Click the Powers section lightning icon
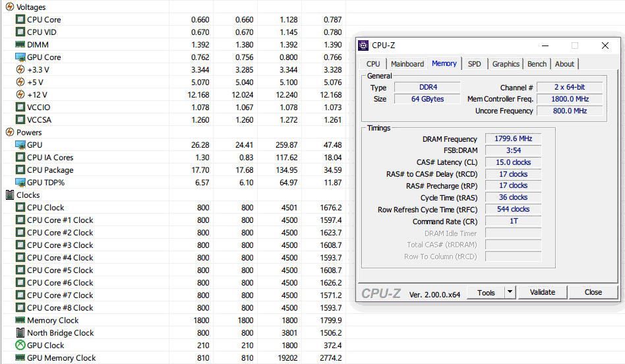Image resolution: width=625 pixels, height=364 pixels. pyautogui.click(x=10, y=132)
